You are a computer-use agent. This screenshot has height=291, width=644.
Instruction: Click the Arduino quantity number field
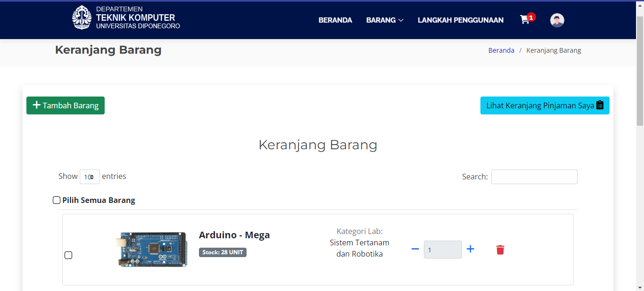tap(443, 250)
